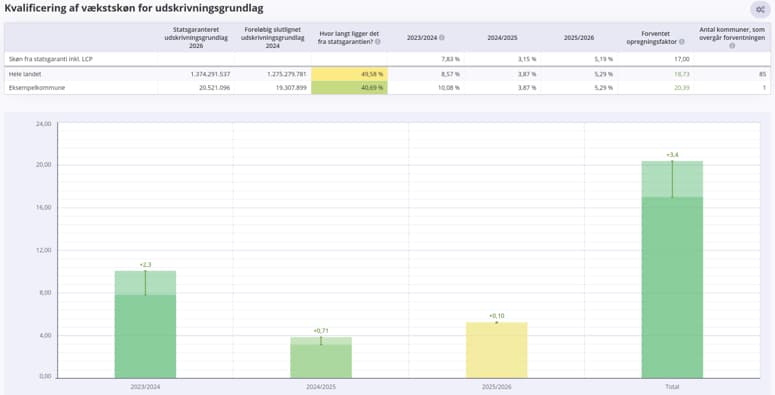775x395 pixels.
Task: Click info icon beside 'fra statsgarantien?' header
Action: click(x=378, y=42)
